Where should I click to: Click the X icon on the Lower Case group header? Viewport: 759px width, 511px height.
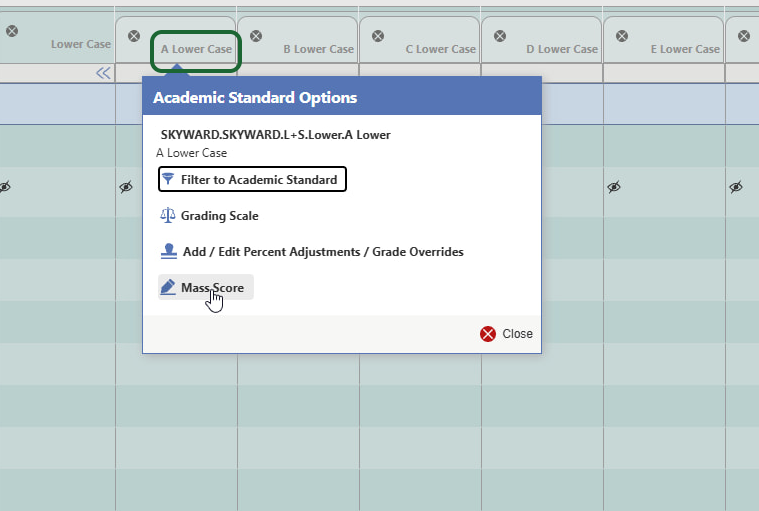(x=12, y=31)
